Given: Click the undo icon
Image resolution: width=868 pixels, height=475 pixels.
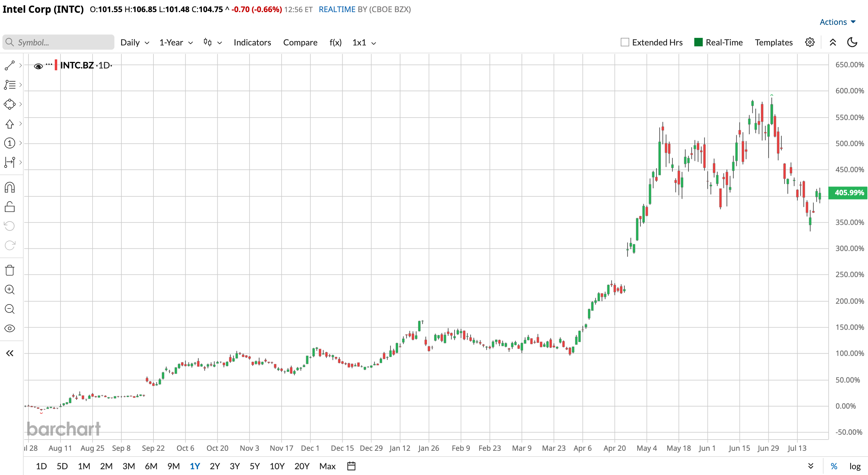Looking at the screenshot, I should click(10, 226).
